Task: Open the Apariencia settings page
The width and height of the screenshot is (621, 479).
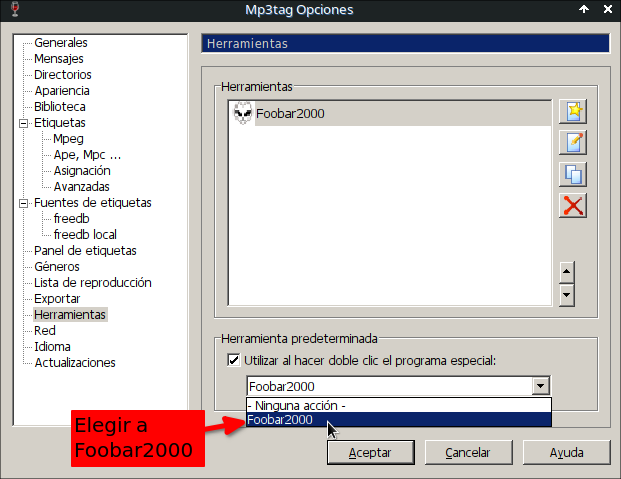Action: pyautogui.click(x=62, y=91)
